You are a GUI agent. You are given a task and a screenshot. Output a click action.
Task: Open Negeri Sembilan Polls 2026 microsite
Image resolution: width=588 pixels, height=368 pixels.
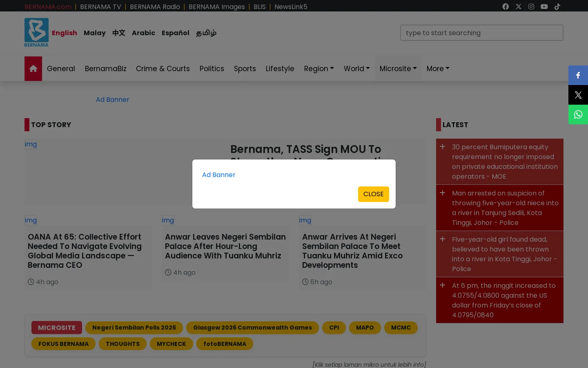point(134,328)
